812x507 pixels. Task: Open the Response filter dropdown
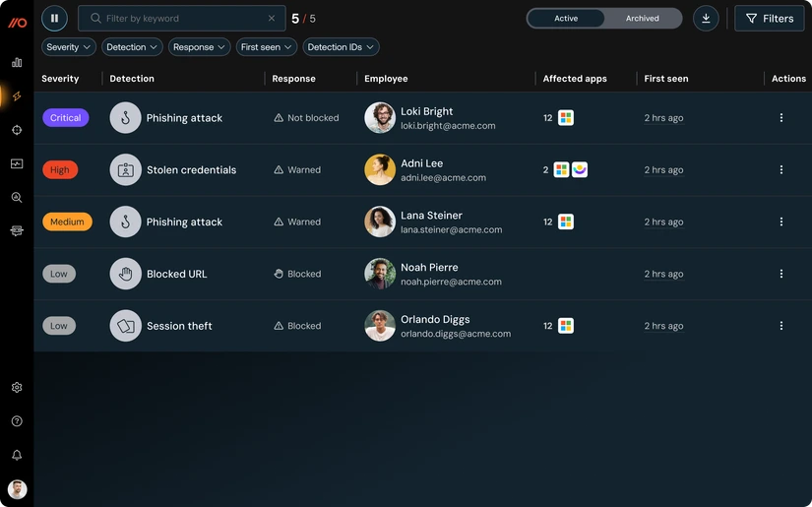[200, 47]
